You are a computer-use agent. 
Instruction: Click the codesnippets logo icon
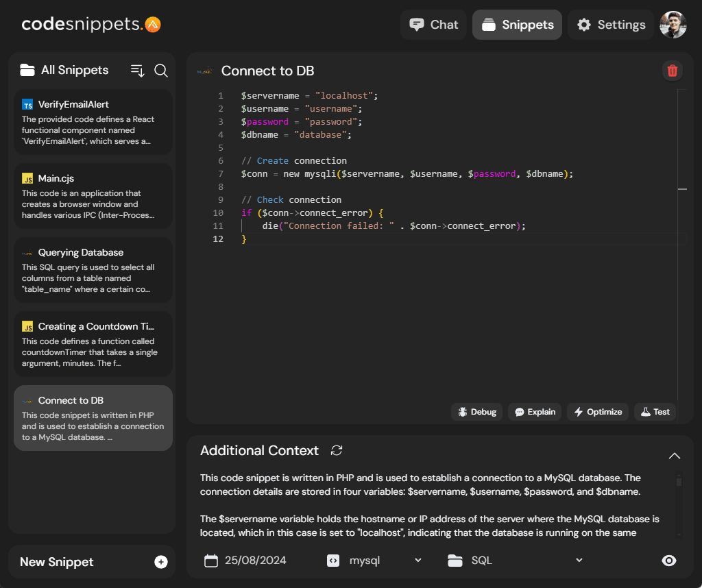pos(153,24)
